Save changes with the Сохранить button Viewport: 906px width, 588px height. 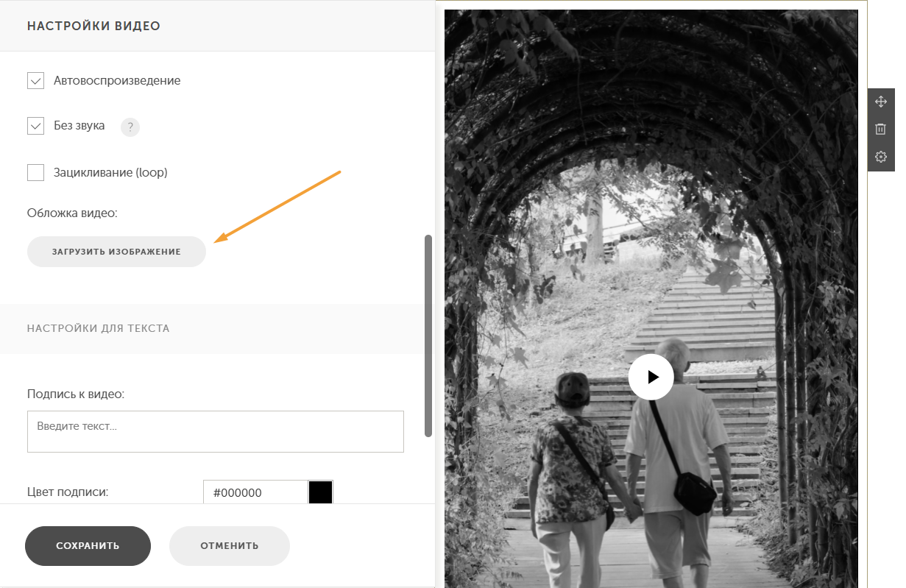[x=88, y=546]
